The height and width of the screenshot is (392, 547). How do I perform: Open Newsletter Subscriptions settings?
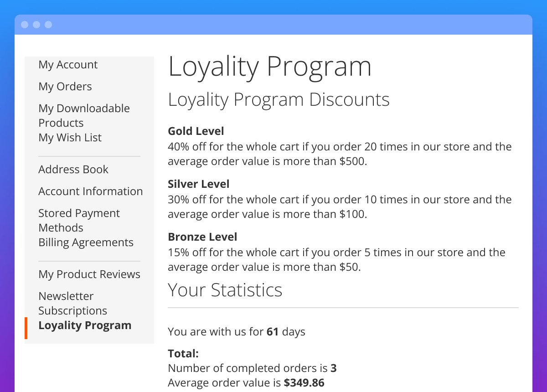coord(72,303)
